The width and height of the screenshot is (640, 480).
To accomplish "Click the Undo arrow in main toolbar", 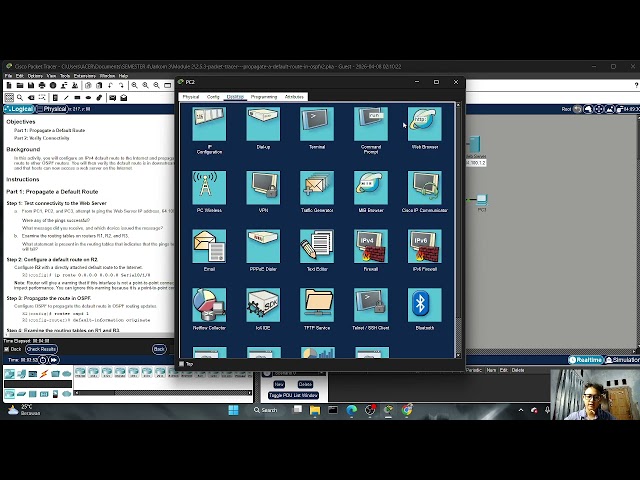I will 110,85.
